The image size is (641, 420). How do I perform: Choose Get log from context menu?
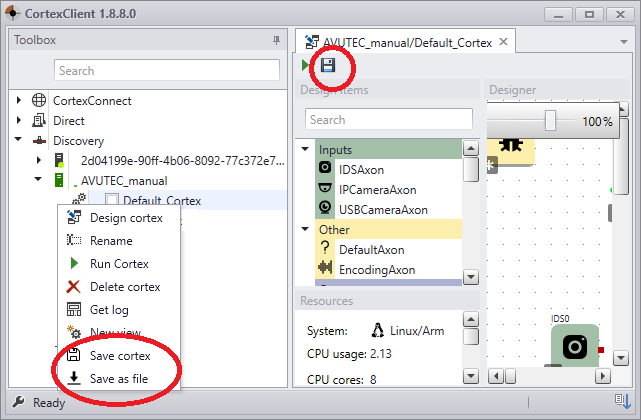[119, 310]
